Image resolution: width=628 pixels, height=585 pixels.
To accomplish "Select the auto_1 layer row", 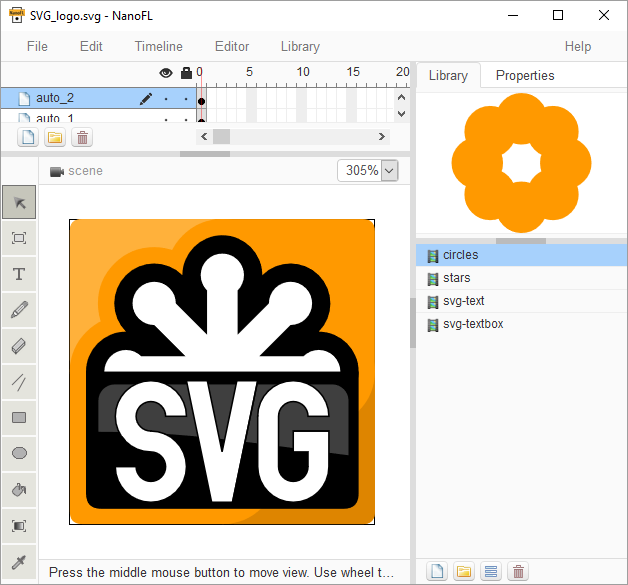I will (98, 118).
